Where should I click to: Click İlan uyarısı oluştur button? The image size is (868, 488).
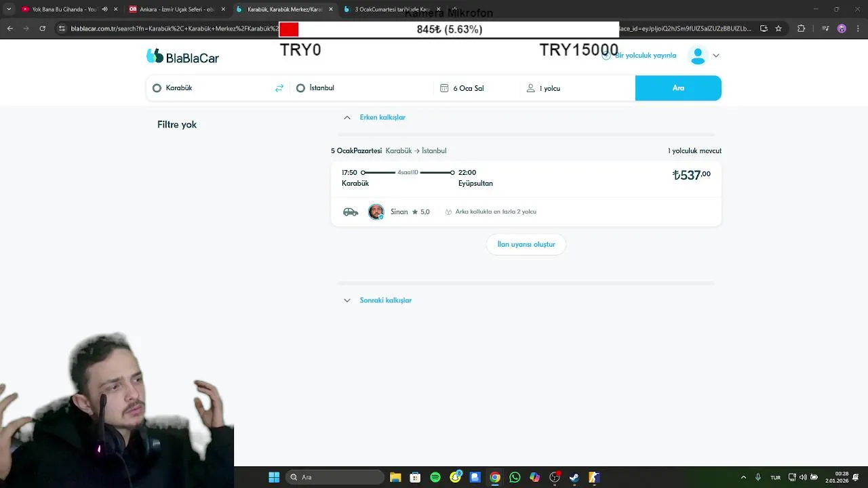coord(526,244)
